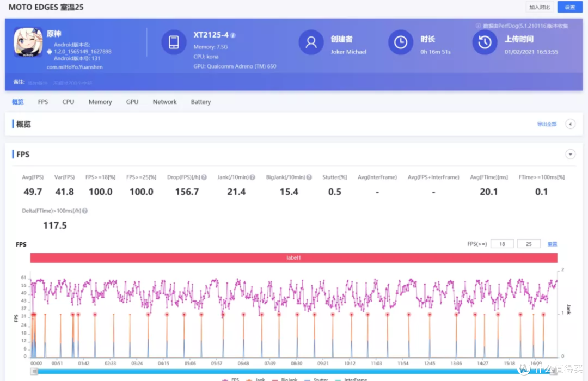The height and width of the screenshot is (381, 588).
Task: Switch to the CPU tab
Action: (68, 102)
